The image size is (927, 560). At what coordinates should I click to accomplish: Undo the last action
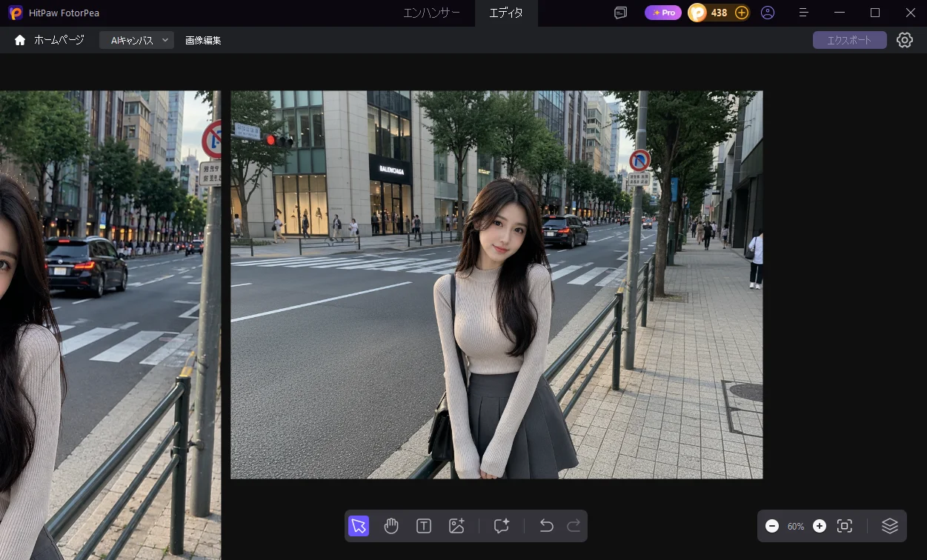click(546, 526)
